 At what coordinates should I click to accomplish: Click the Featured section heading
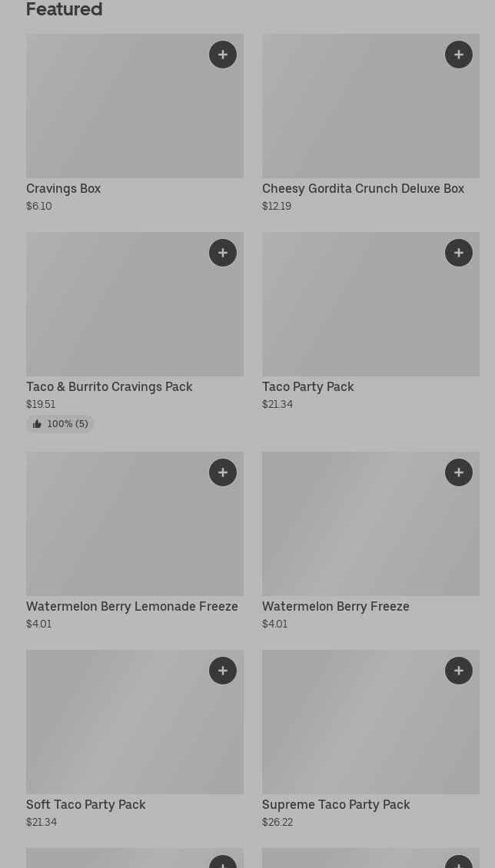coord(65,10)
